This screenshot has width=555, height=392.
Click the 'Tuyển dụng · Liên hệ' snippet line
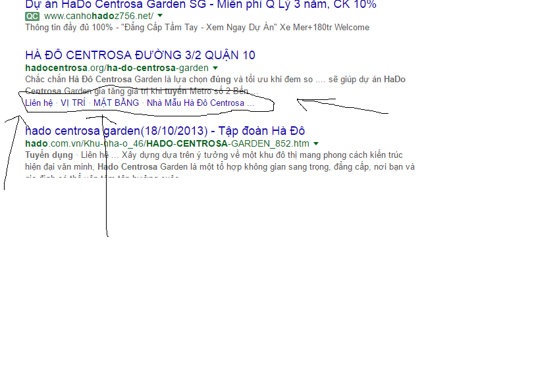click(x=214, y=155)
